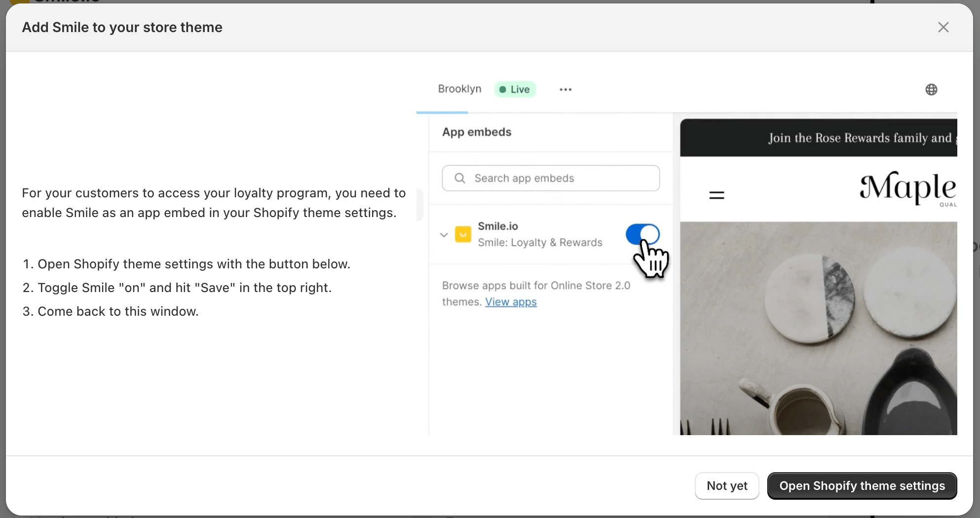Image resolution: width=980 pixels, height=518 pixels.
Task: Click the Search app embeds field
Action: coord(551,178)
